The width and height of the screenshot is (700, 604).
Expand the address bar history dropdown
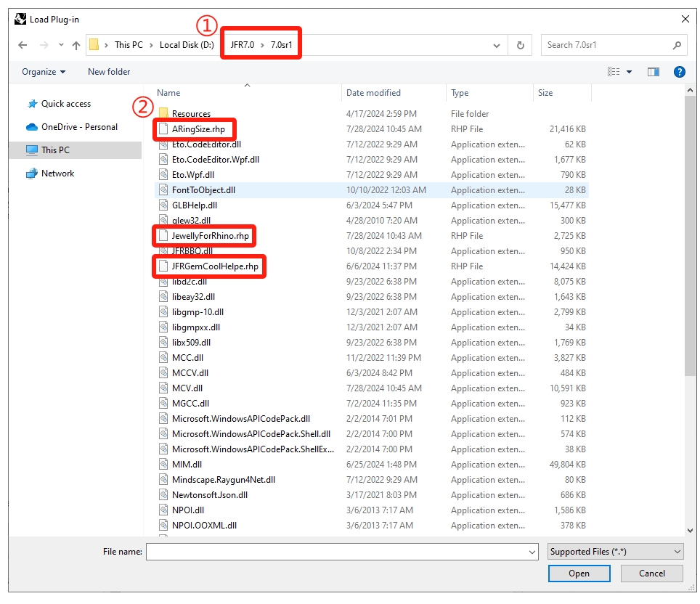(x=497, y=46)
